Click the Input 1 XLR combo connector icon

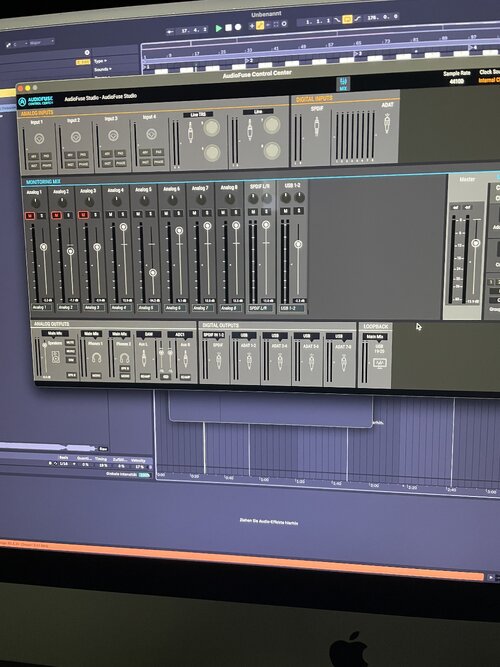pyautogui.click(x=39, y=139)
